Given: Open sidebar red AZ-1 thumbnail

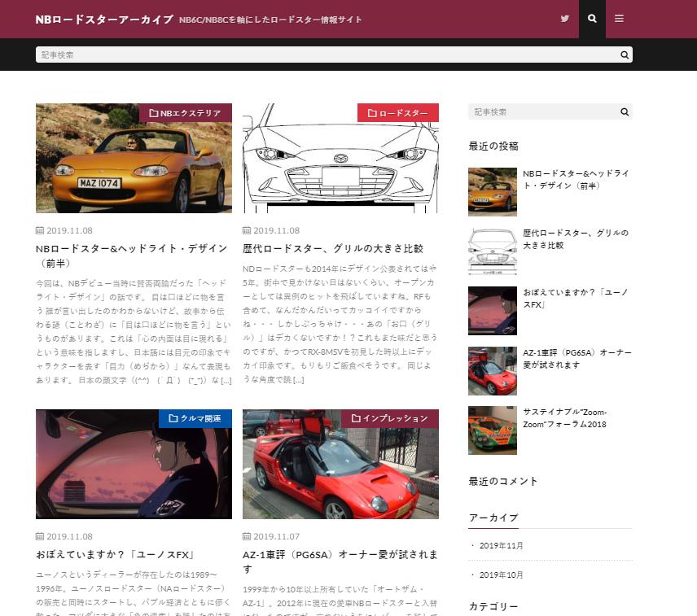Looking at the screenshot, I should 493,371.
